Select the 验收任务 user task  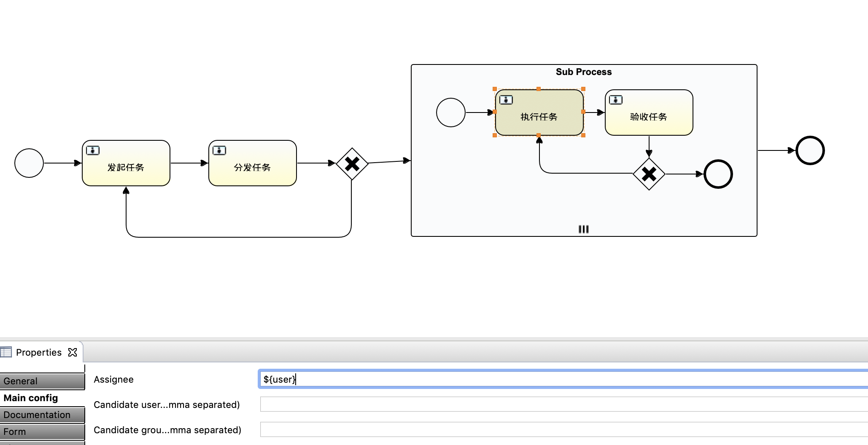pos(649,113)
